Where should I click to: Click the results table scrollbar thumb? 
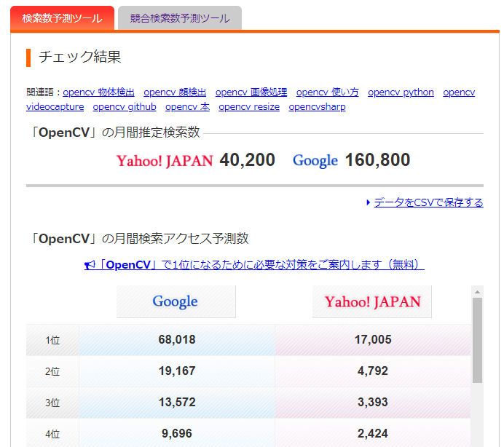[477, 340]
